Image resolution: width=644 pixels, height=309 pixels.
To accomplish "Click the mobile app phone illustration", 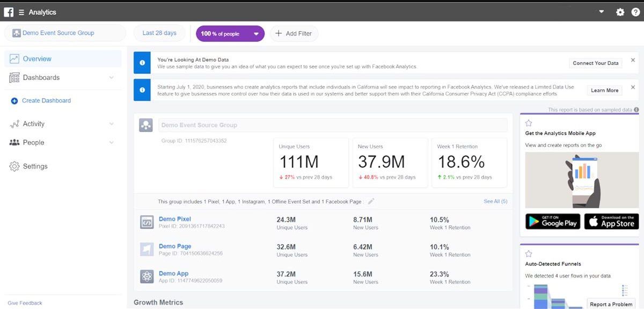I will click(582, 180).
